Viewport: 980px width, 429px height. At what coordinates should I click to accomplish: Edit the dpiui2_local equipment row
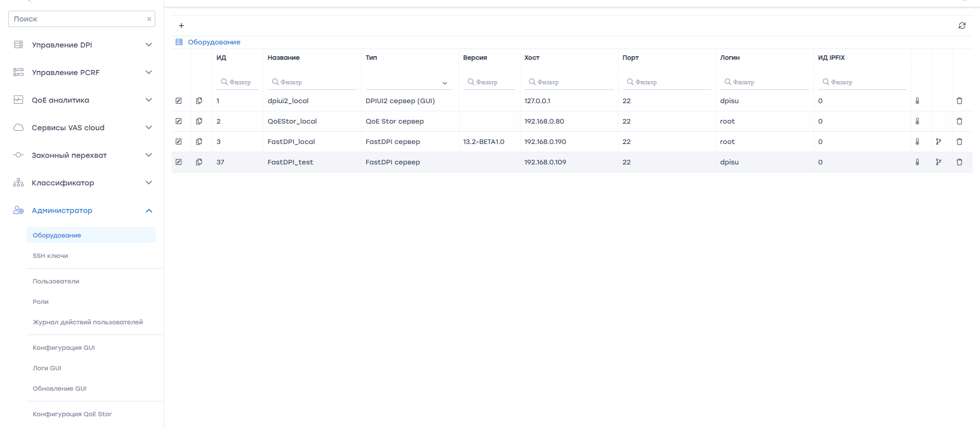click(x=179, y=101)
